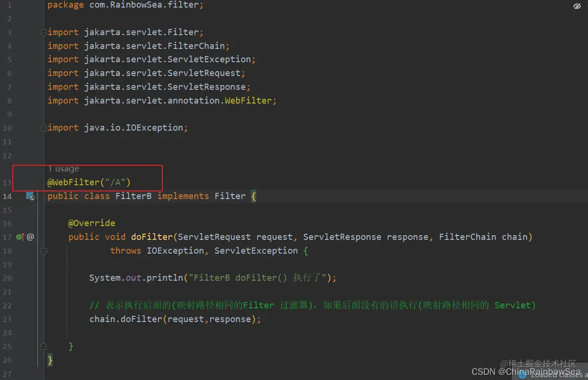588x380 pixels.
Task: Click import jakarta.servlet.ServletResponse line
Action: click(x=149, y=87)
